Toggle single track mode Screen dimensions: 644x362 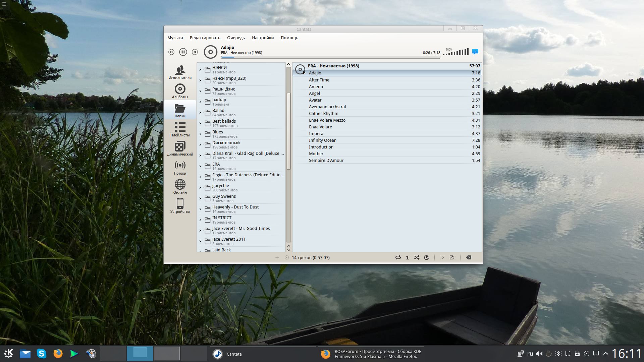tap(407, 257)
